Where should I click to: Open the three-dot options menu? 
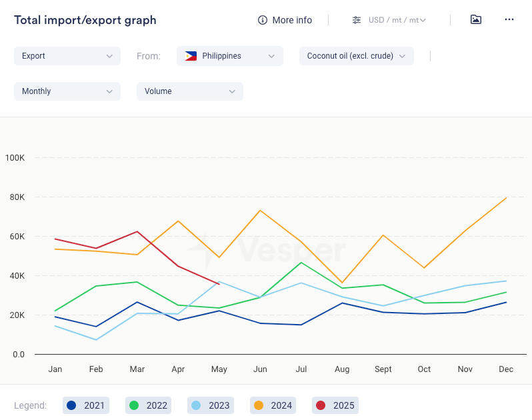(509, 19)
